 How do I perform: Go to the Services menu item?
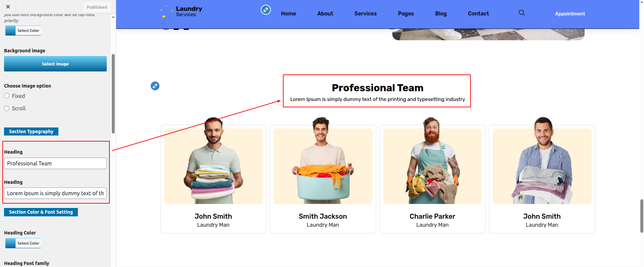(365, 14)
